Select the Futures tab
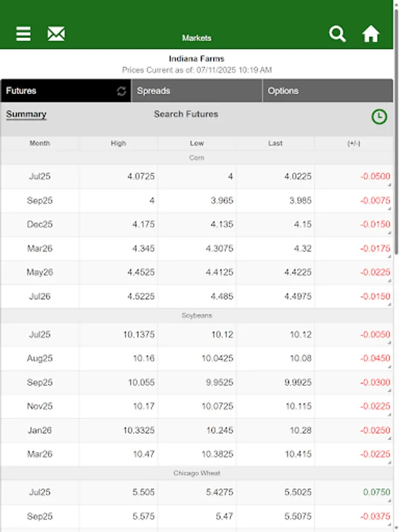The width and height of the screenshot is (399, 532). tap(35, 91)
